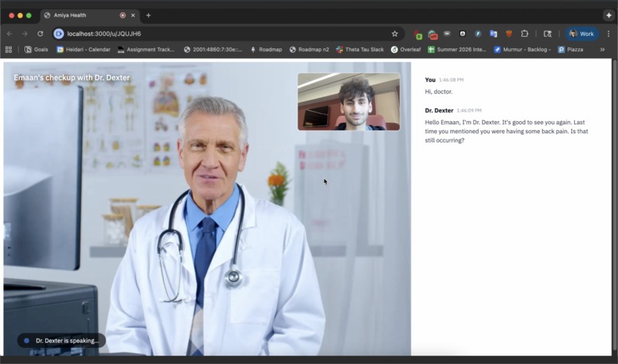The image size is (618, 364).
Task: Click the sparkle icon at top-right of tab bar
Action: click(x=609, y=15)
